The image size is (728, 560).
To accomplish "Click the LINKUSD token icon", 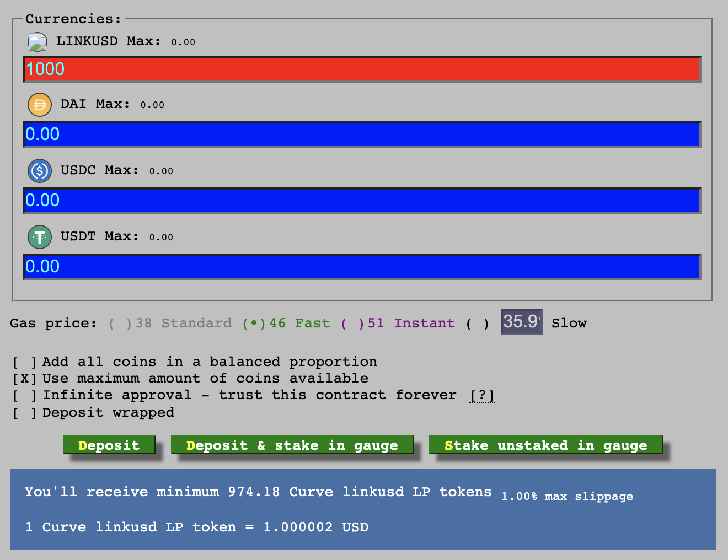I will (x=38, y=42).
